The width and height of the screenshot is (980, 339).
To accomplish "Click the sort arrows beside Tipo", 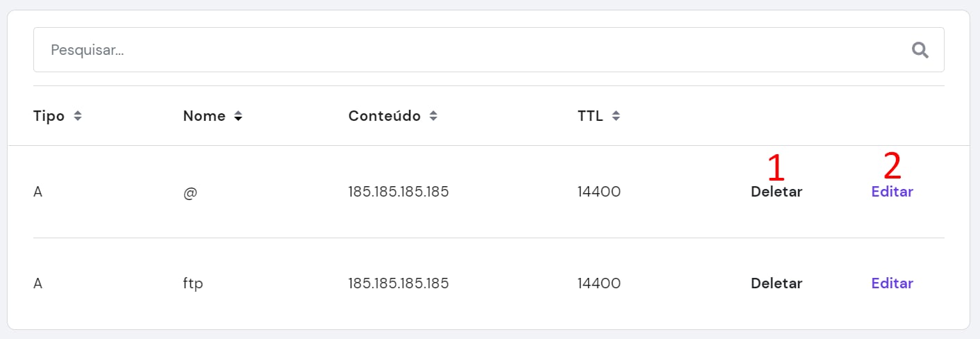I will point(78,117).
